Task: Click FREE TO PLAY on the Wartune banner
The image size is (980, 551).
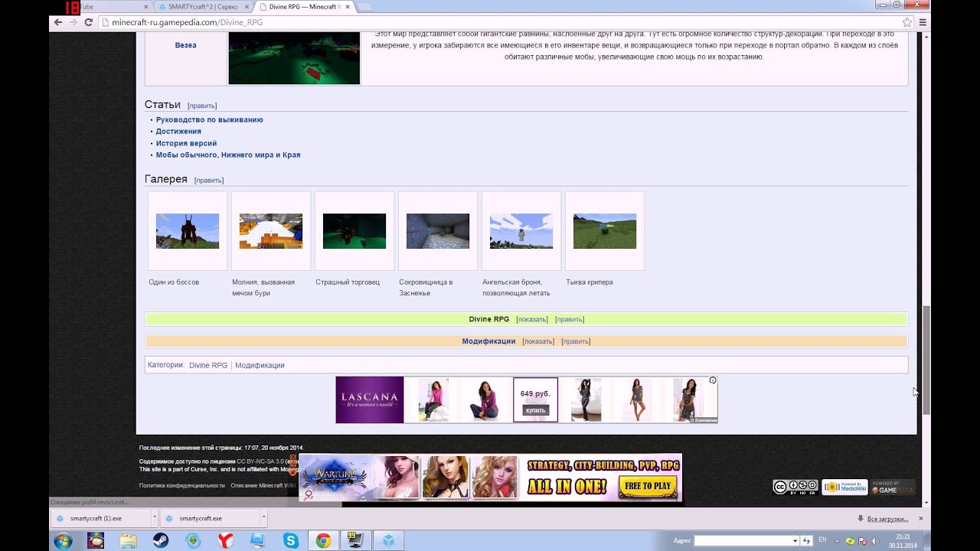Action: 648,486
